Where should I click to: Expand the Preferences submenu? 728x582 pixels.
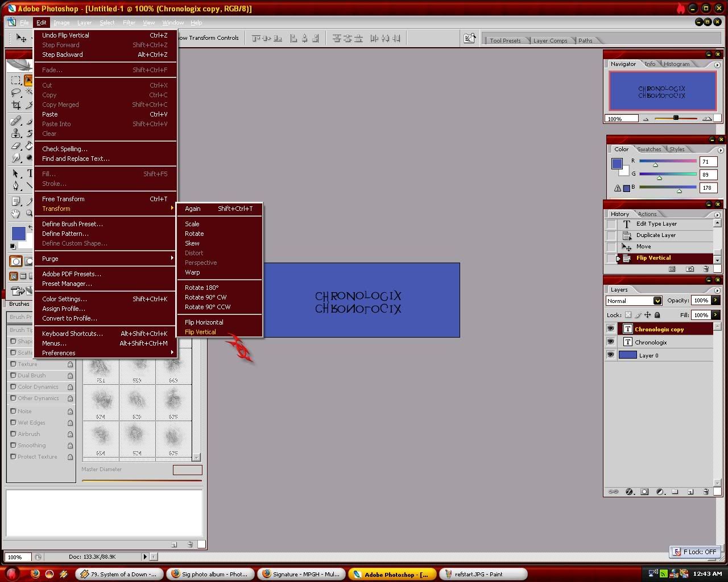pyautogui.click(x=106, y=353)
